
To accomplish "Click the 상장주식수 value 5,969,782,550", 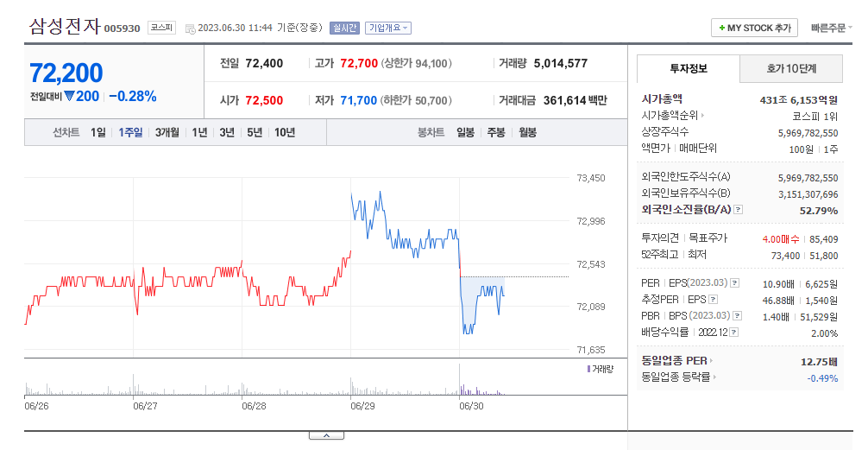I will [808, 133].
